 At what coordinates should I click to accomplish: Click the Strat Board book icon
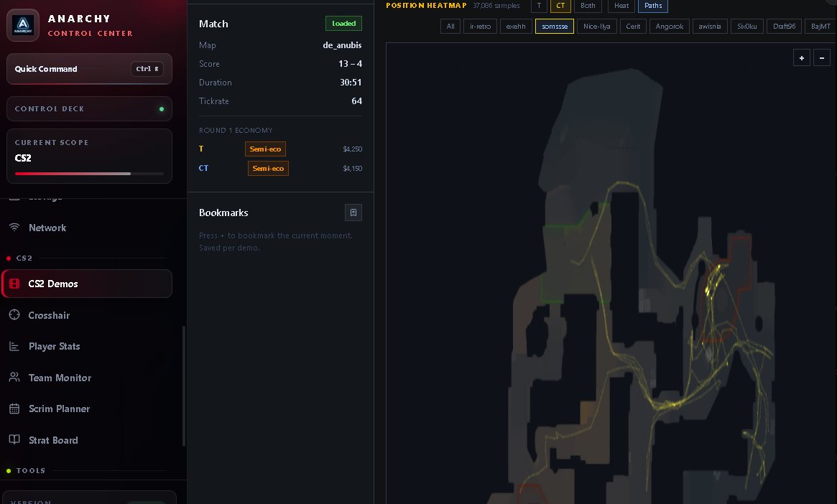click(14, 439)
